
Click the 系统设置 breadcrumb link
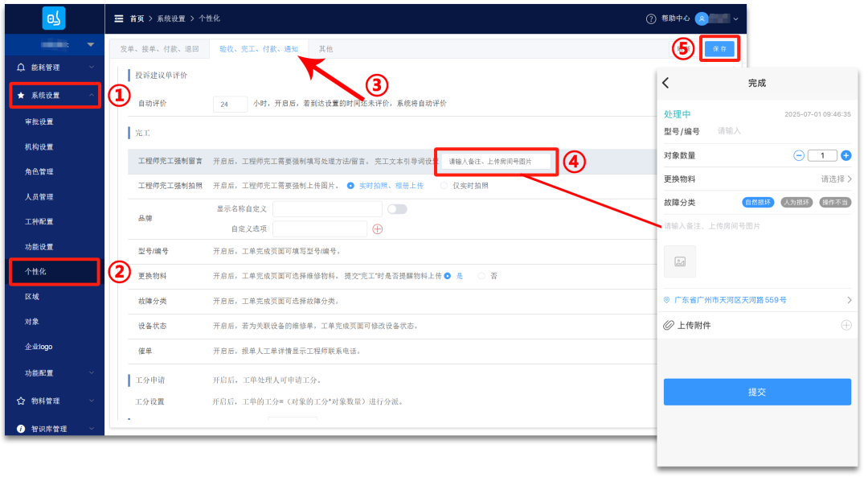171,19
